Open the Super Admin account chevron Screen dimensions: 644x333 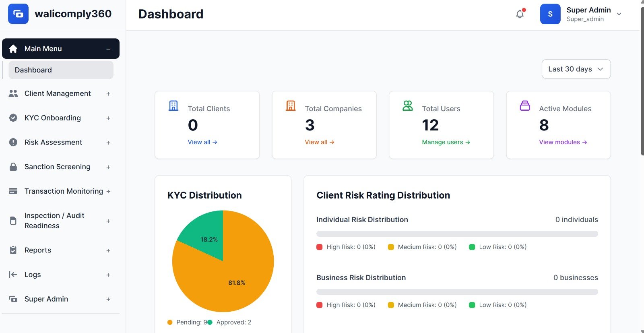619,14
